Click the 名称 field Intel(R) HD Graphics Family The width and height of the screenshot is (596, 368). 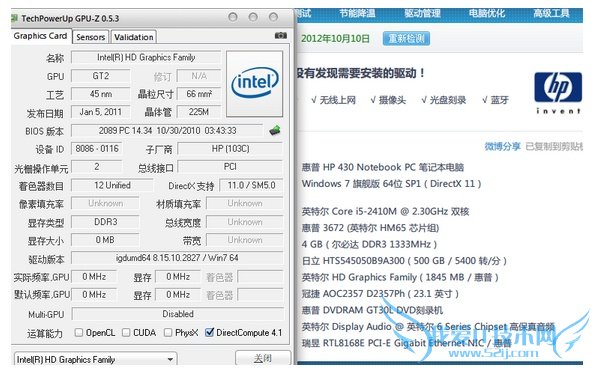point(146,57)
